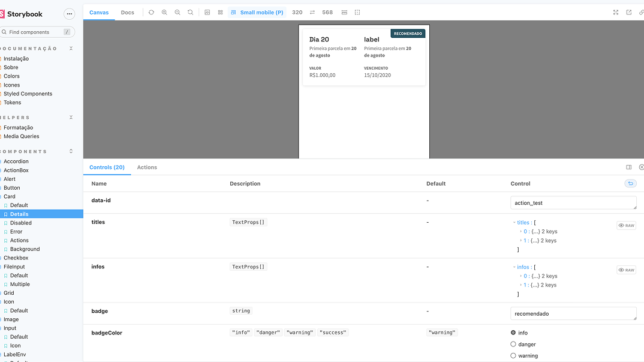Click the viewport height value 568
Screen dimensions: 644x362
click(x=327, y=13)
